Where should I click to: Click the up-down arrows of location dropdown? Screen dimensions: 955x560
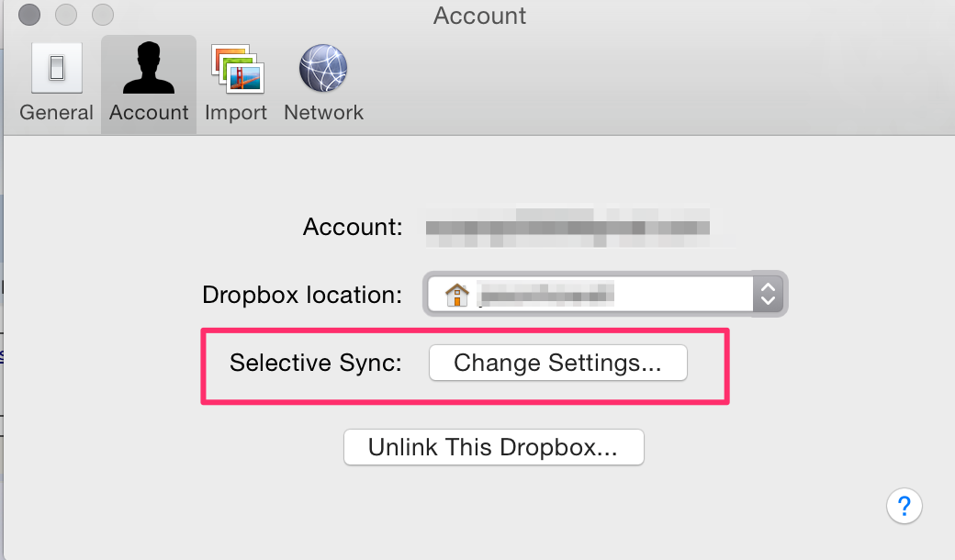(x=768, y=294)
